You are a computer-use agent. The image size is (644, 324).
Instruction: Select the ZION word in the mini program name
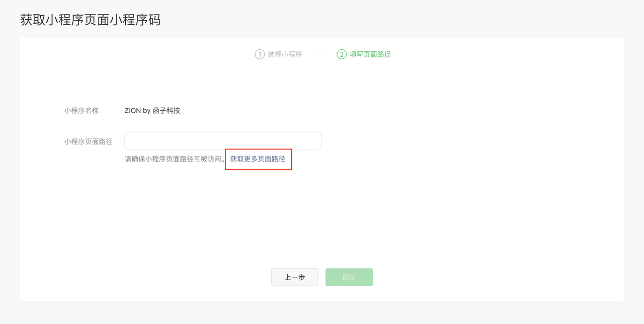point(133,111)
